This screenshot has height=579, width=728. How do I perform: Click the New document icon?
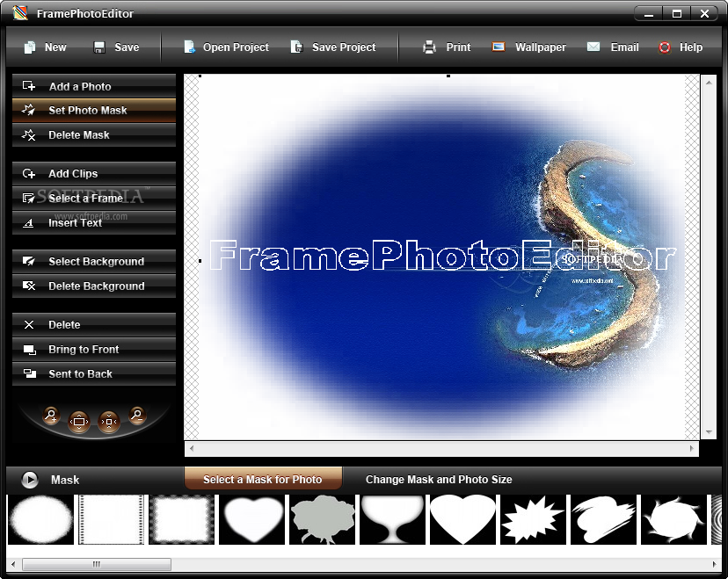pyautogui.click(x=30, y=47)
